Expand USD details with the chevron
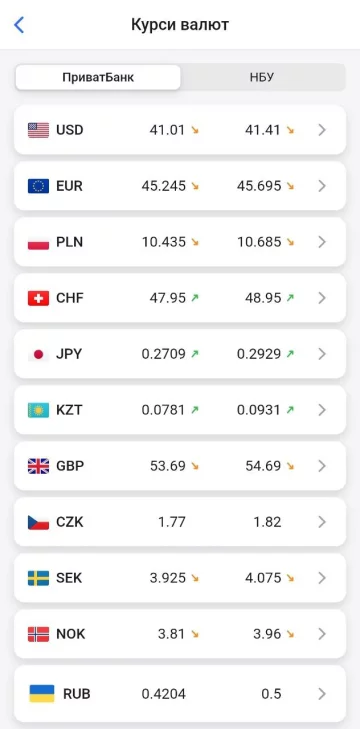The image size is (360, 729). tap(322, 130)
